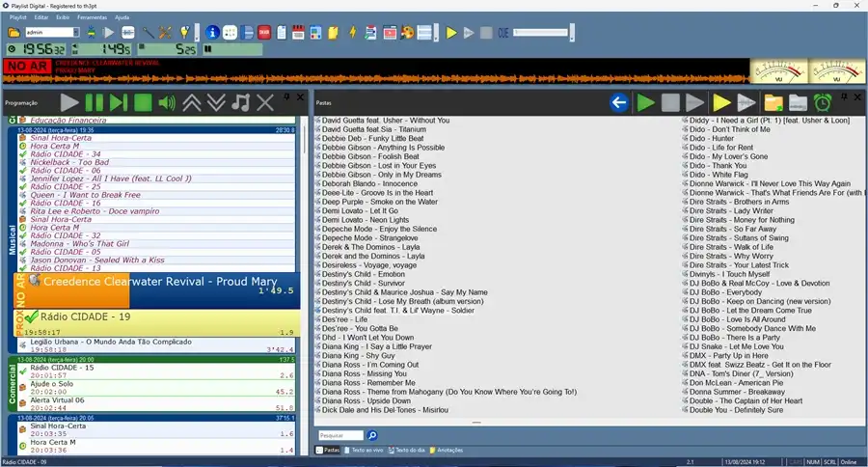Open the paint palette icon

pos(407,33)
